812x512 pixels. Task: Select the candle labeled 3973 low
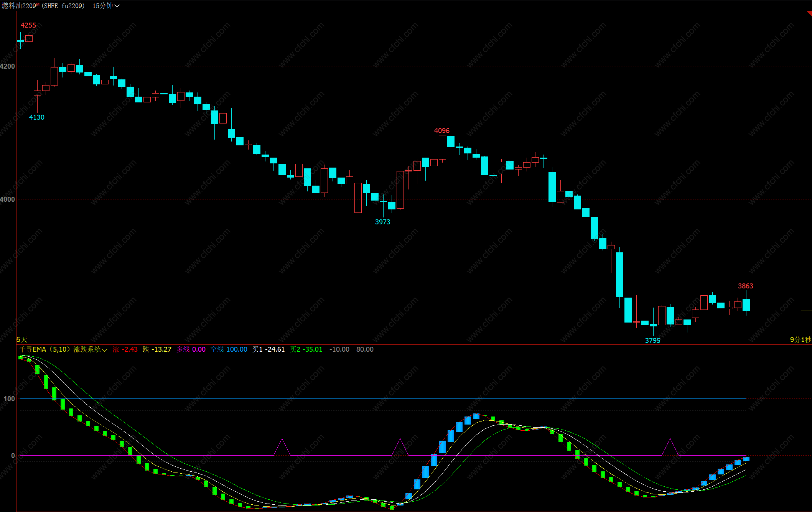point(383,201)
